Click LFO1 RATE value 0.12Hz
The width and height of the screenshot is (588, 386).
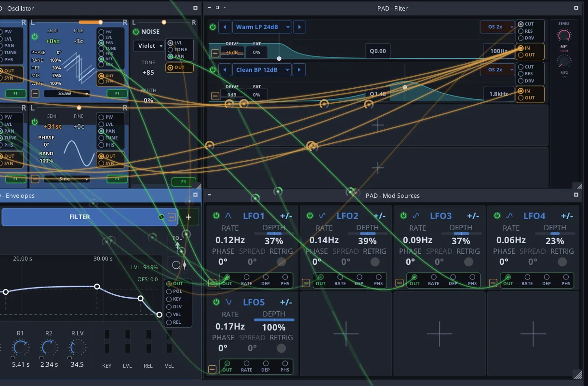tap(230, 240)
